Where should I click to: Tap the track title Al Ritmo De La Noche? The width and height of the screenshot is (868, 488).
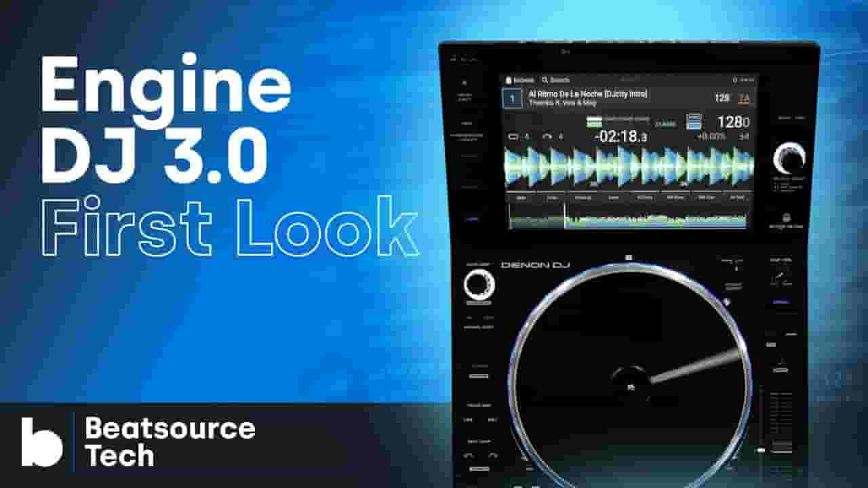587,94
